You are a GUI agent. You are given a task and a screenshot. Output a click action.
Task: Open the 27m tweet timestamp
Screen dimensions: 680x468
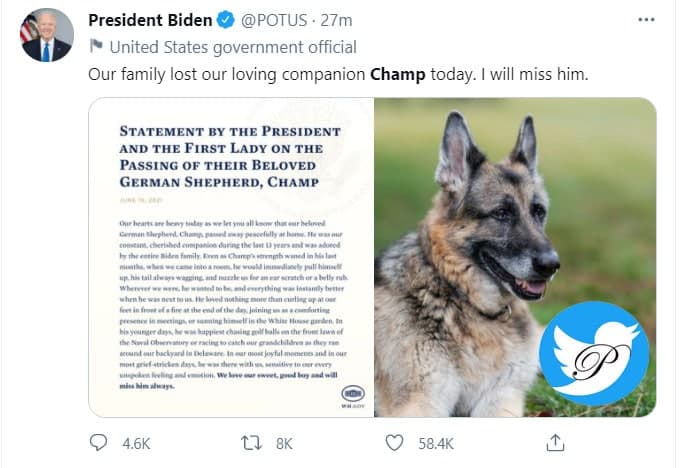(x=343, y=21)
